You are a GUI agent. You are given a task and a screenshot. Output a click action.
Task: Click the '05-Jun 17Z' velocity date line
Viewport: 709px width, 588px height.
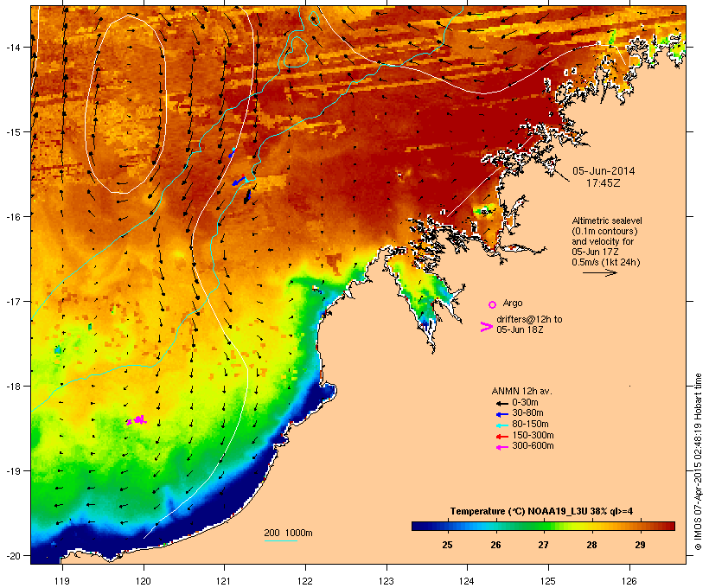coord(595,252)
